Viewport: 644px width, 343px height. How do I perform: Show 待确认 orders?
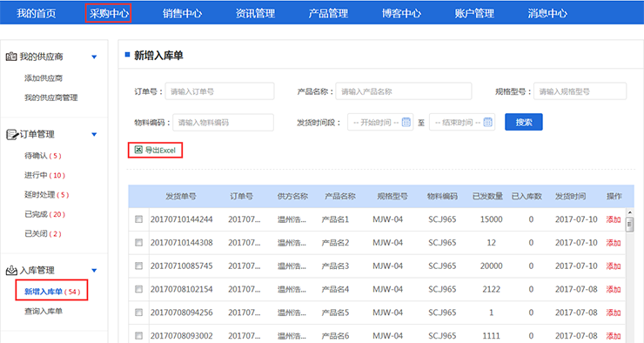tap(43, 156)
